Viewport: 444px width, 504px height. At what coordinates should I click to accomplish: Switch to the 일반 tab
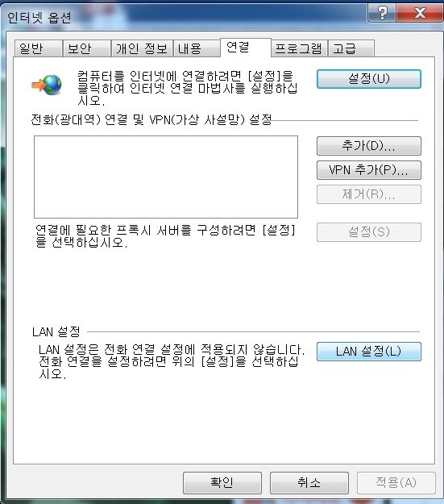[x=38, y=48]
